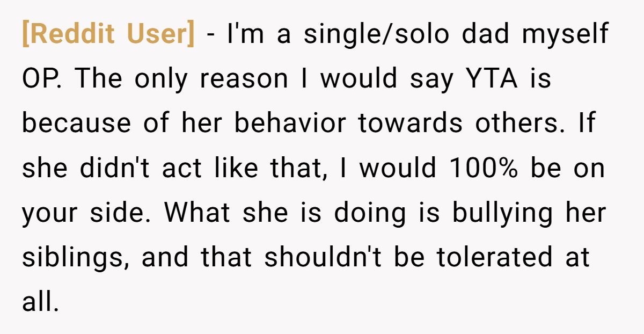
Task: Click the word "towards"
Action: [410, 124]
